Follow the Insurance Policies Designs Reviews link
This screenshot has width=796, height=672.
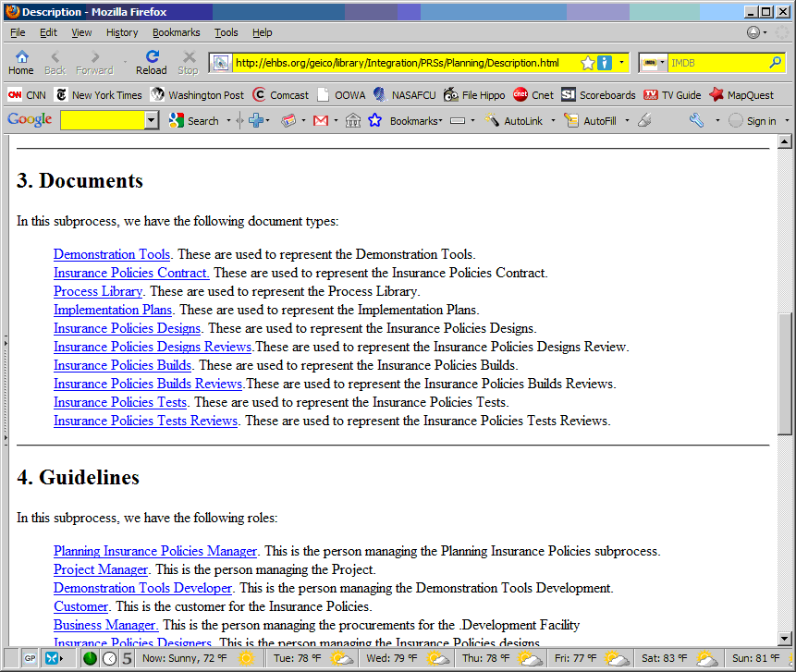point(153,347)
